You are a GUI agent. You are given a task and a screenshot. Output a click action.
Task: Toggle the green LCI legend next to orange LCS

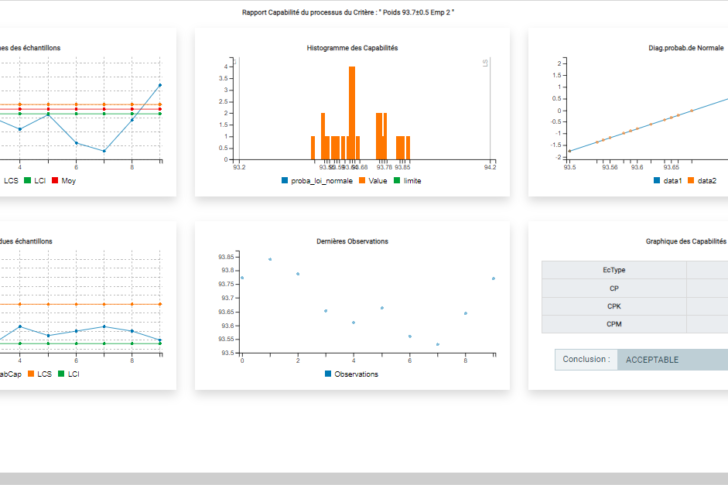[x=69, y=374]
